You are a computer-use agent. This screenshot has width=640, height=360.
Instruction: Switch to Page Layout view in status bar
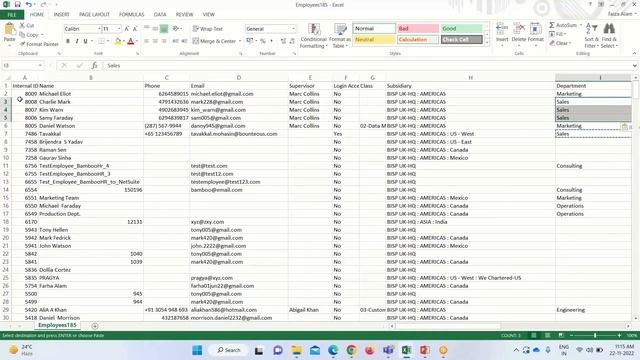click(547, 335)
